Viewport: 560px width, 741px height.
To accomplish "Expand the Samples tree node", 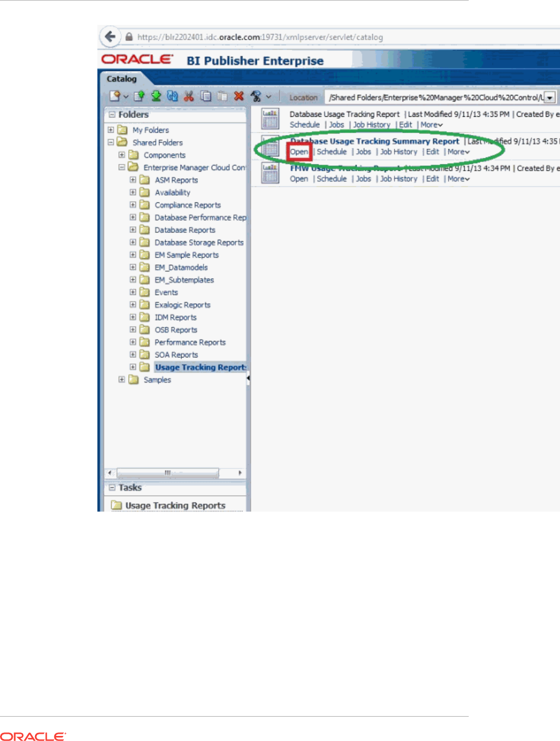I will pos(122,380).
